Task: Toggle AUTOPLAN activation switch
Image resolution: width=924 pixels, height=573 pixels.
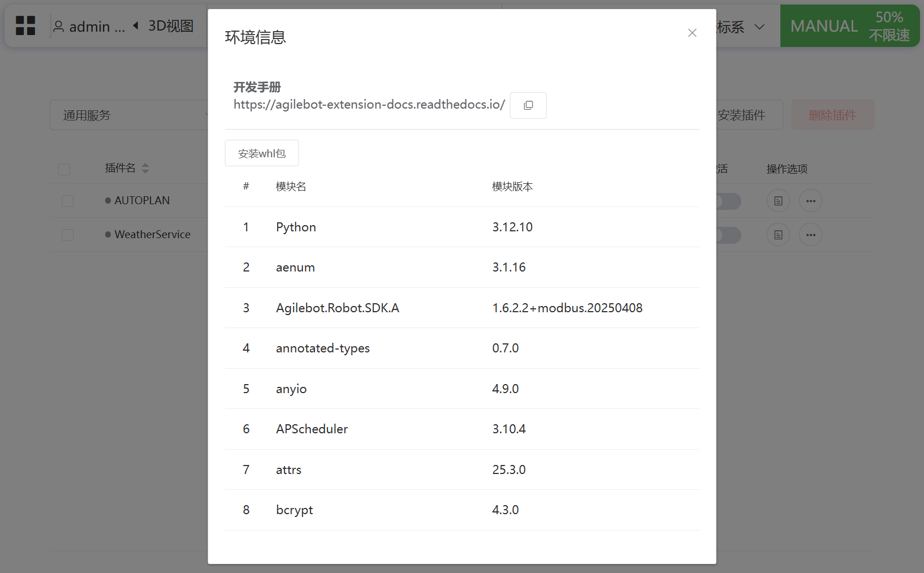Action: tap(728, 201)
